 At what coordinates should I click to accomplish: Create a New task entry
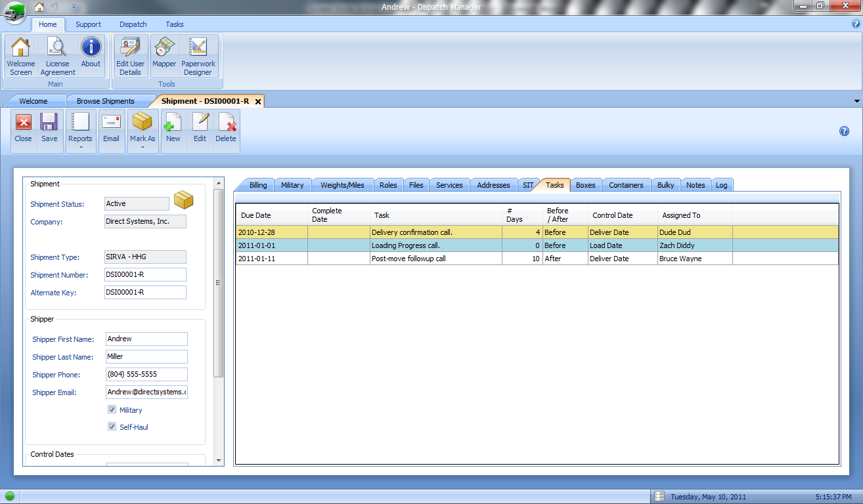(173, 128)
